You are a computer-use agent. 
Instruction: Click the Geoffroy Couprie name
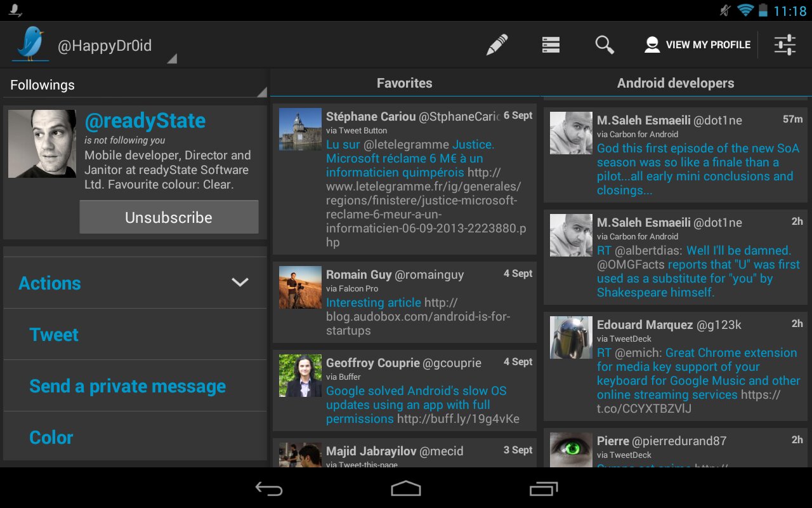coord(373,363)
